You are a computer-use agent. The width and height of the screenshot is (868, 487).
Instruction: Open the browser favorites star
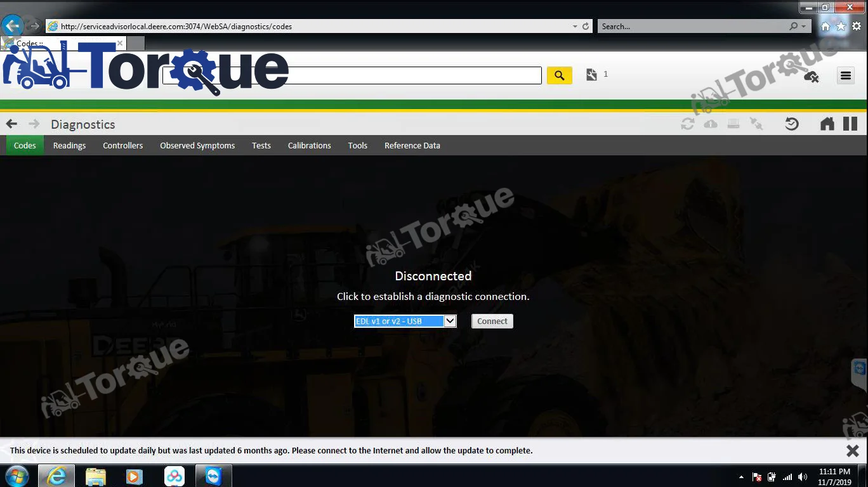coord(841,27)
